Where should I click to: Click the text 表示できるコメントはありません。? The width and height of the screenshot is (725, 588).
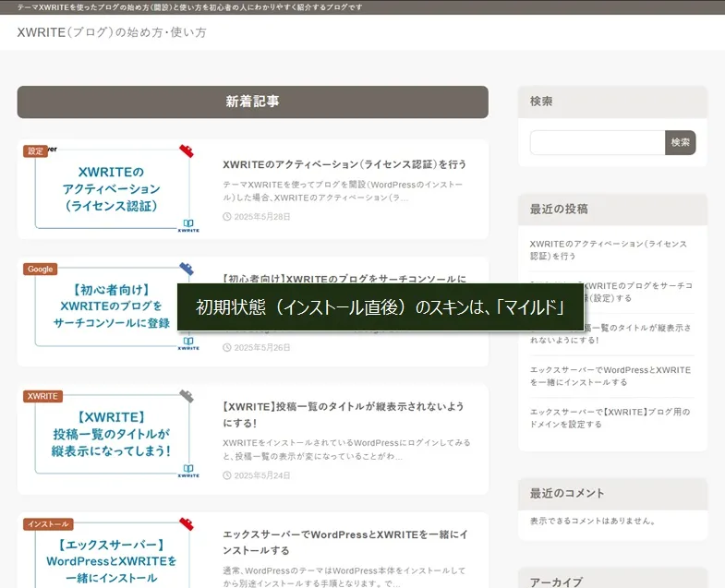point(593,521)
